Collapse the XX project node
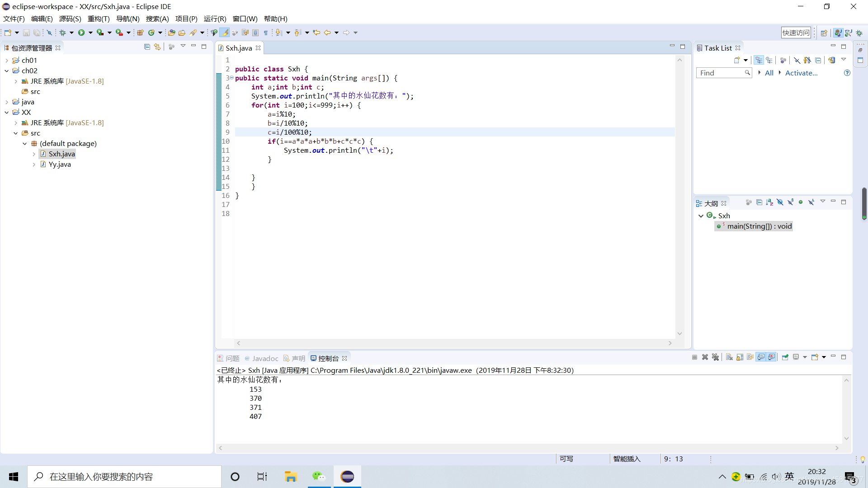868x488 pixels. (7, 113)
